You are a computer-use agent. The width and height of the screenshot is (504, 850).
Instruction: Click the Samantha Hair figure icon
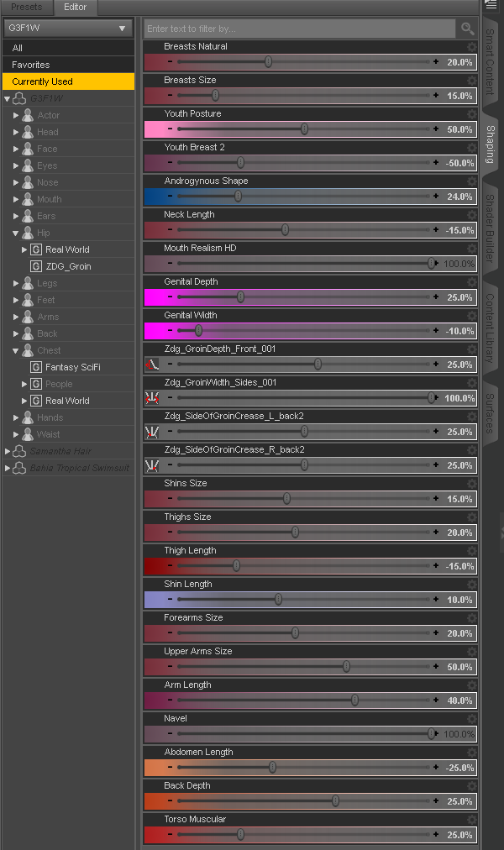coord(19,452)
